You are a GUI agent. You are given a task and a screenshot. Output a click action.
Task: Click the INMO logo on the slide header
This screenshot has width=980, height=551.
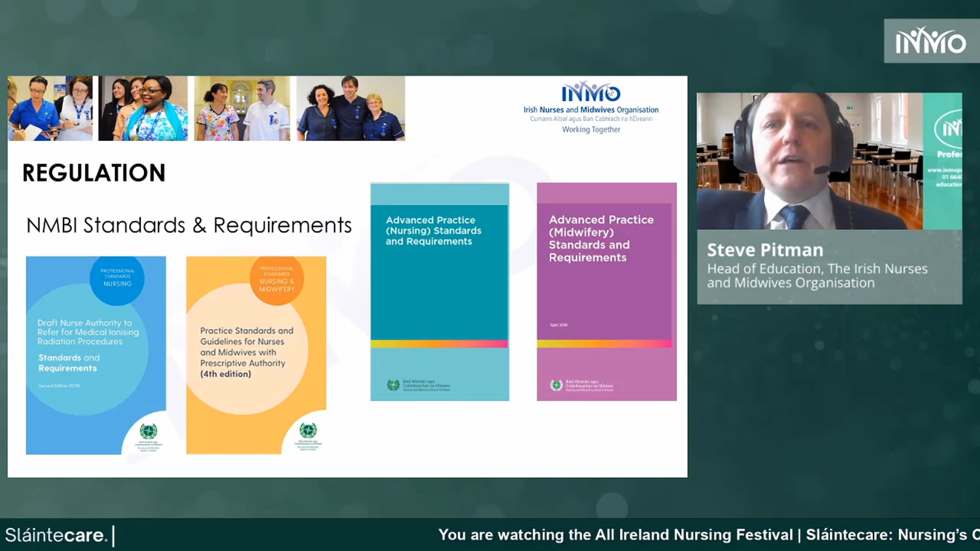point(591,92)
